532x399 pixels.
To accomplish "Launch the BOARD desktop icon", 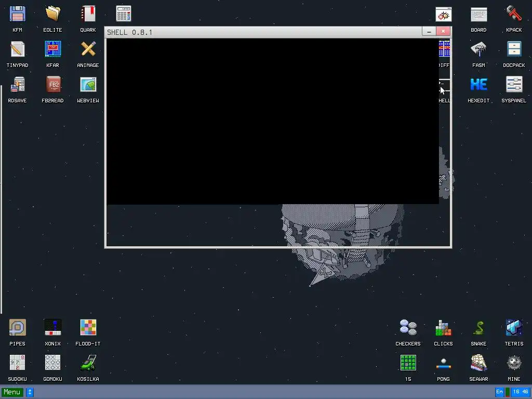I will pos(478,14).
